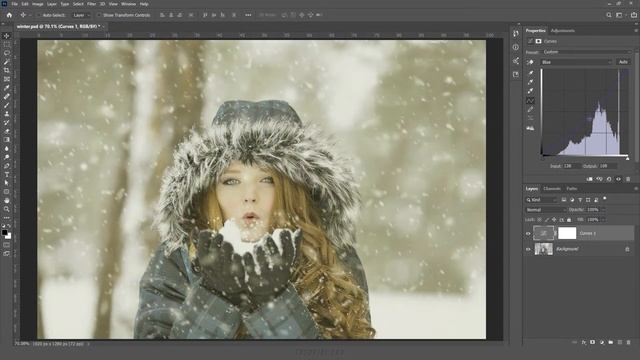
Task: Open the Filter menu
Action: 91,4
